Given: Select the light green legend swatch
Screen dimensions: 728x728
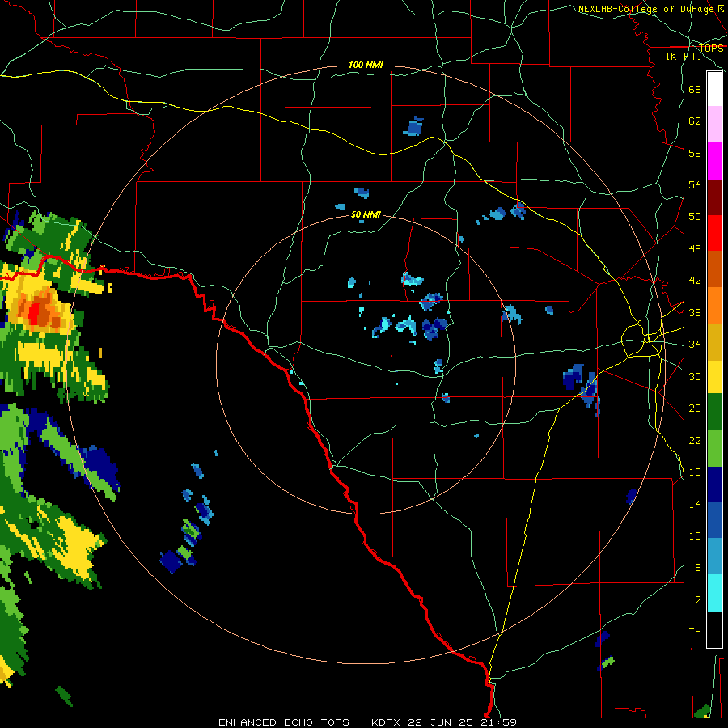Looking at the screenshot, I should tap(714, 448).
